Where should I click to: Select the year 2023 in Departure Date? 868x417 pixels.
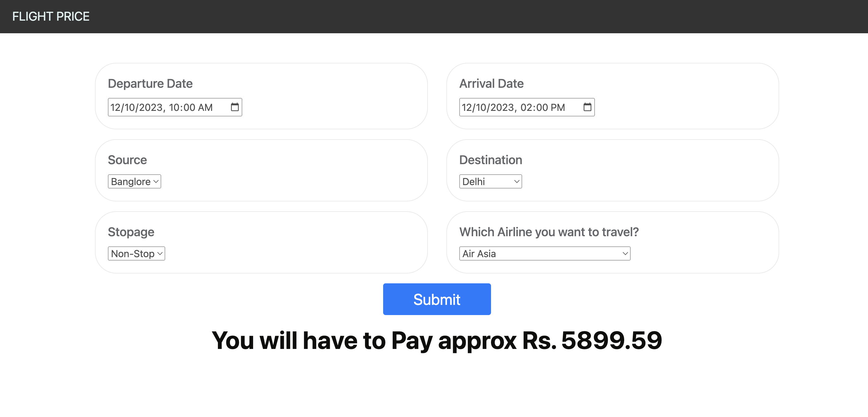(x=151, y=107)
